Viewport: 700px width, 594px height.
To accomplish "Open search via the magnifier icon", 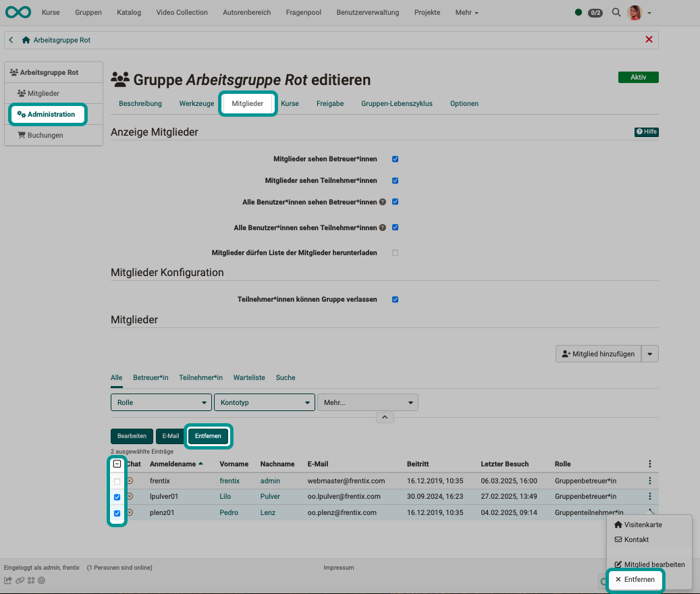I will tap(616, 12).
